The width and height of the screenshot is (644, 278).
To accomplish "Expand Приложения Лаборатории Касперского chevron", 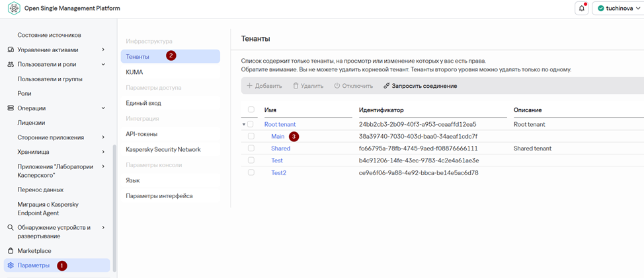I will [x=104, y=166].
